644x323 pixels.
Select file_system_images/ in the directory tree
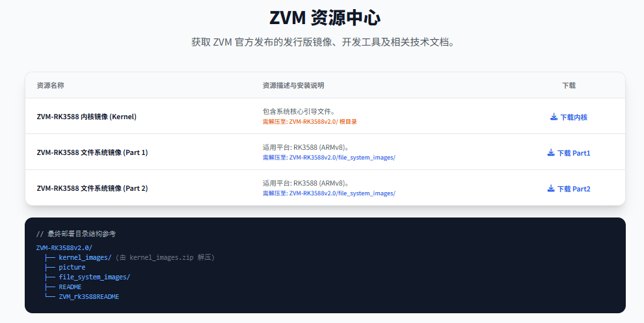tap(94, 277)
